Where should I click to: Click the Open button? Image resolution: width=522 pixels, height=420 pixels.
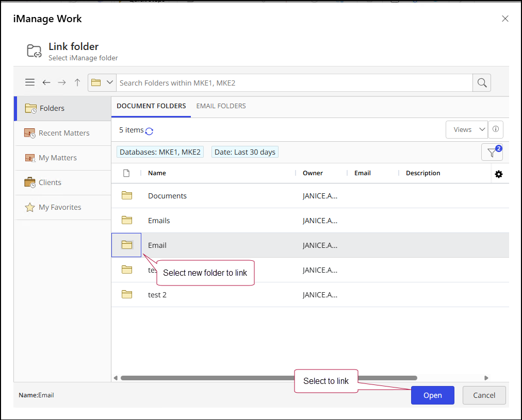click(x=432, y=395)
